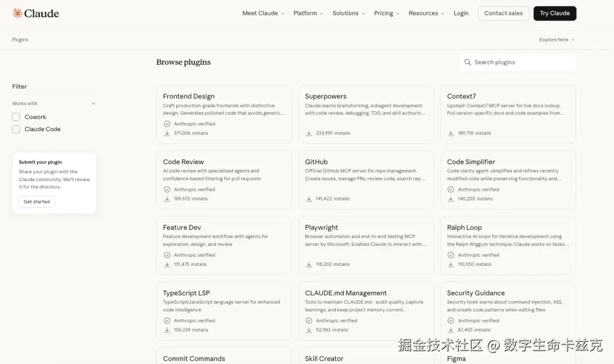The image size is (614, 364).
Task: Click the '371,006 installs' text
Action: coord(190,133)
